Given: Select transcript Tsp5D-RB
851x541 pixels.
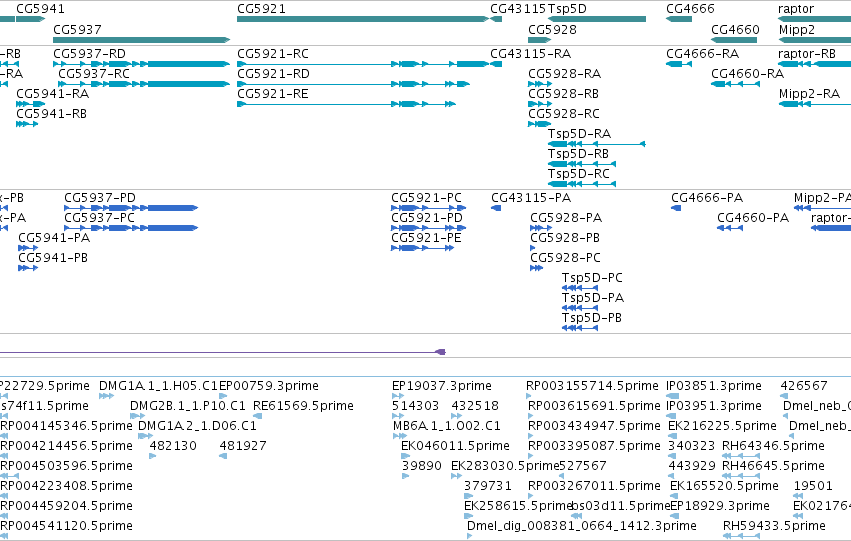Looking at the screenshot, I should pos(582,164).
